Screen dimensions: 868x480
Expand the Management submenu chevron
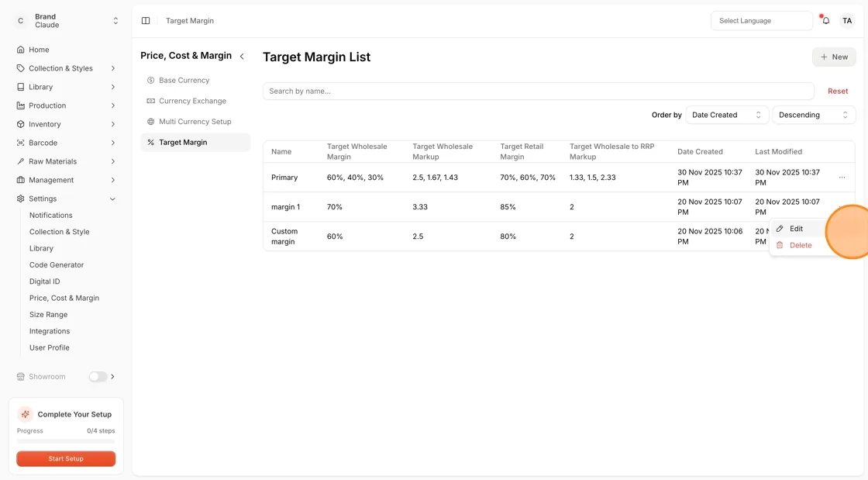(113, 180)
